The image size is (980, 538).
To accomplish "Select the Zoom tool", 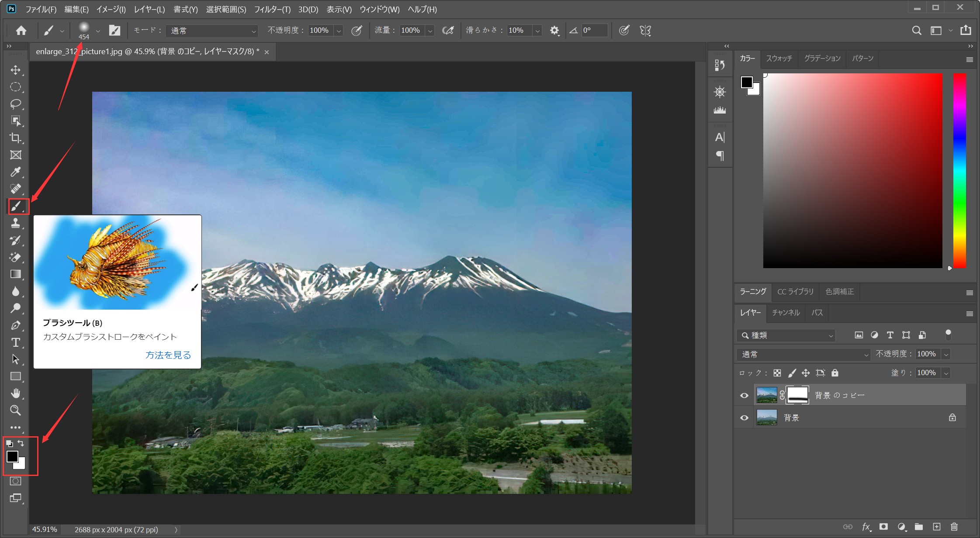I will coord(15,410).
